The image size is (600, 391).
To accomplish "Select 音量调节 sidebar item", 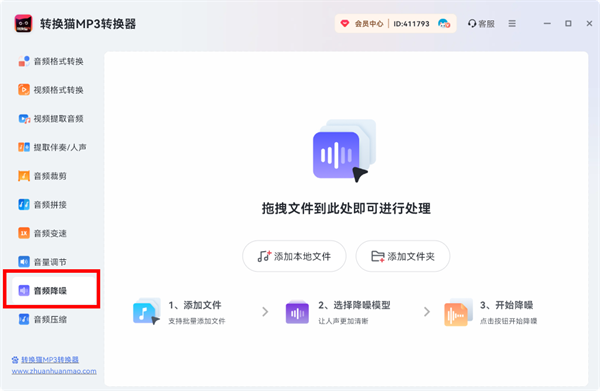I will tap(42, 262).
